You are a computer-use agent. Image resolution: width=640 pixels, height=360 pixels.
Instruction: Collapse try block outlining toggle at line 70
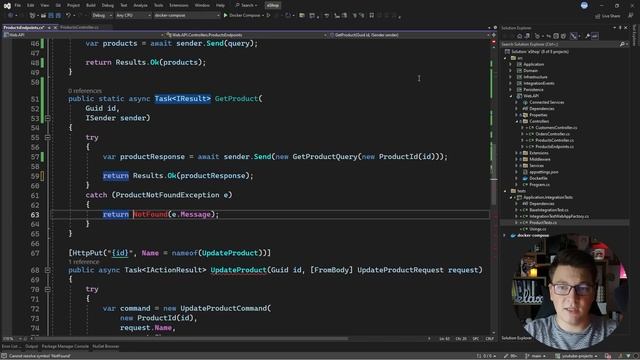[47, 289]
